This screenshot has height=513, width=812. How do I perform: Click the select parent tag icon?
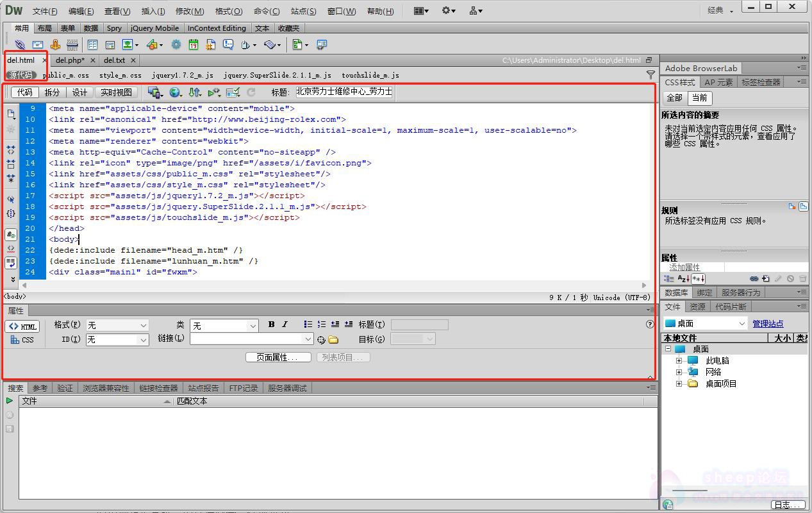pos(11,199)
